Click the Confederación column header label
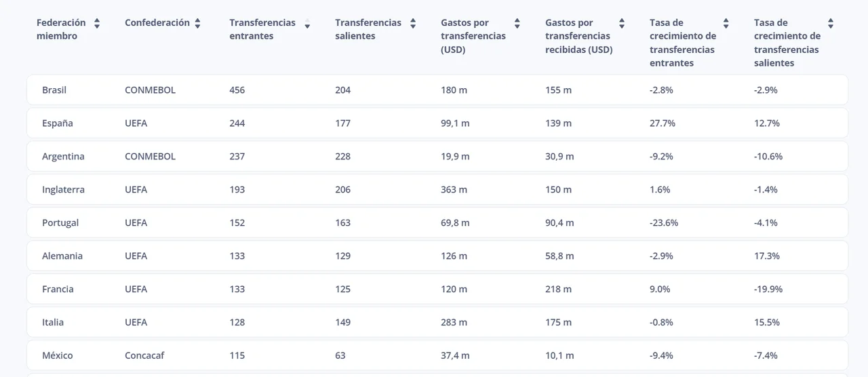This screenshot has width=868, height=377. [157, 23]
